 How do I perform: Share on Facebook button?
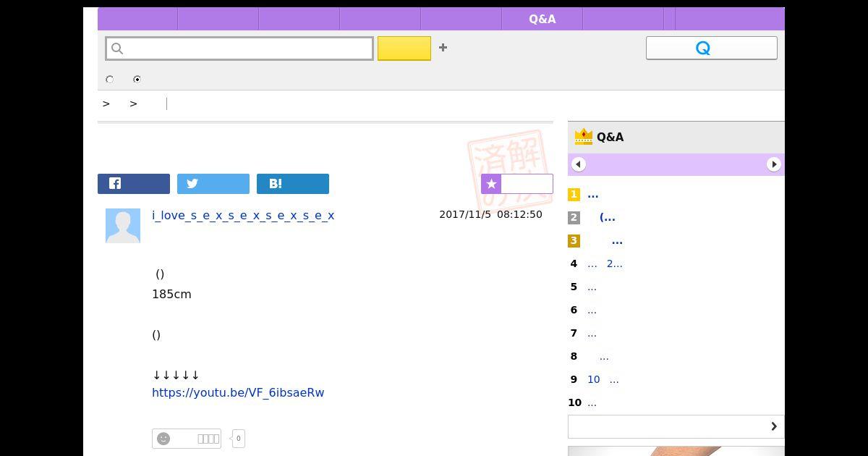(134, 184)
